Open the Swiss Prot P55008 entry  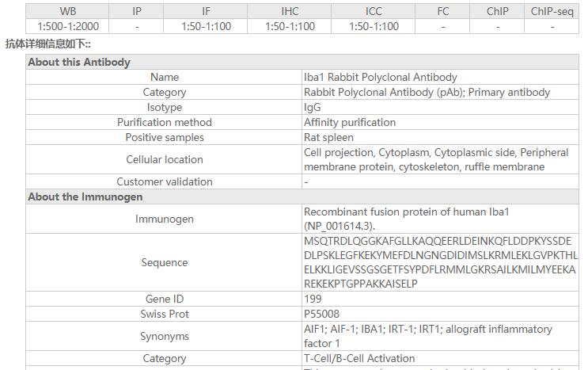click(x=321, y=314)
